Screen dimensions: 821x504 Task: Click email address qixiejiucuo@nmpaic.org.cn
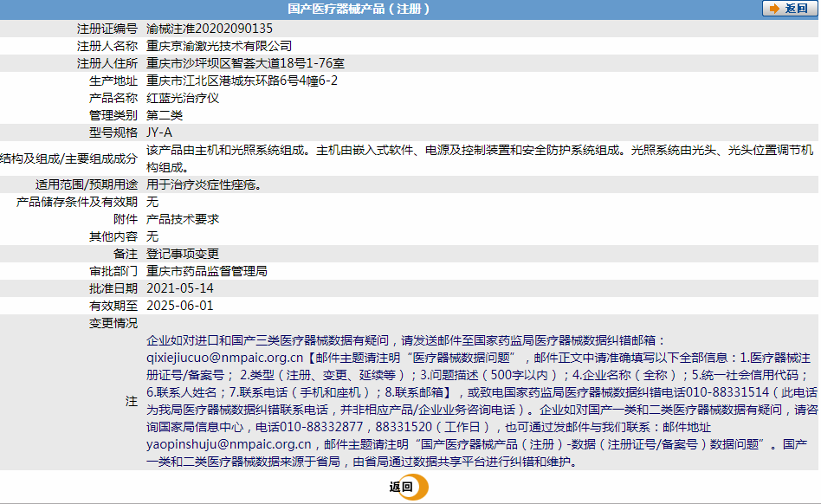click(224, 358)
